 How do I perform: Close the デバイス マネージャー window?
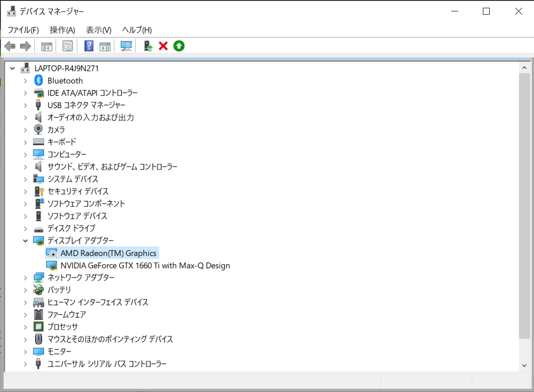(x=518, y=11)
